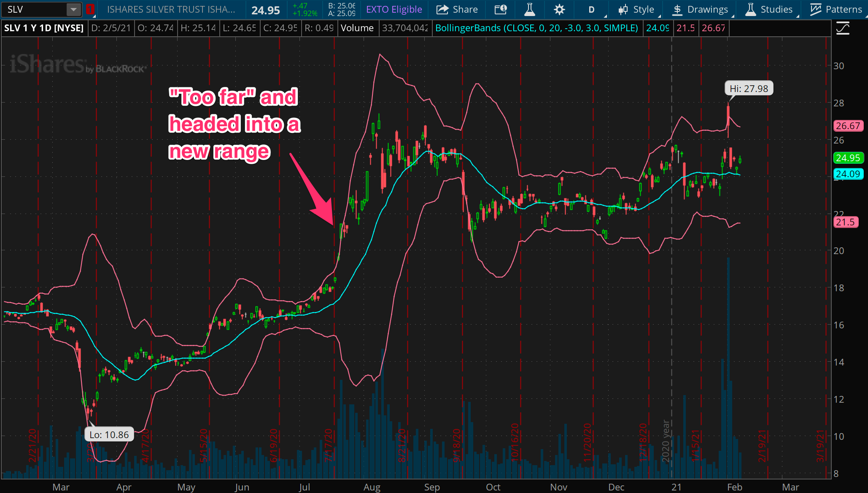
Task: Click the 3/19/21 expiration date marker
Action: [x=819, y=446]
